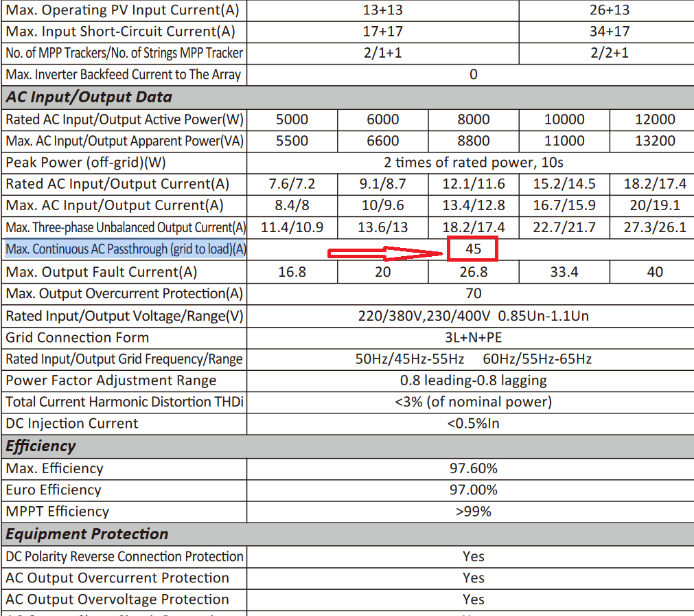Click the 27.3/26.1 unbalanced output current cell
Screen dimensions: 694x616
pos(655,227)
